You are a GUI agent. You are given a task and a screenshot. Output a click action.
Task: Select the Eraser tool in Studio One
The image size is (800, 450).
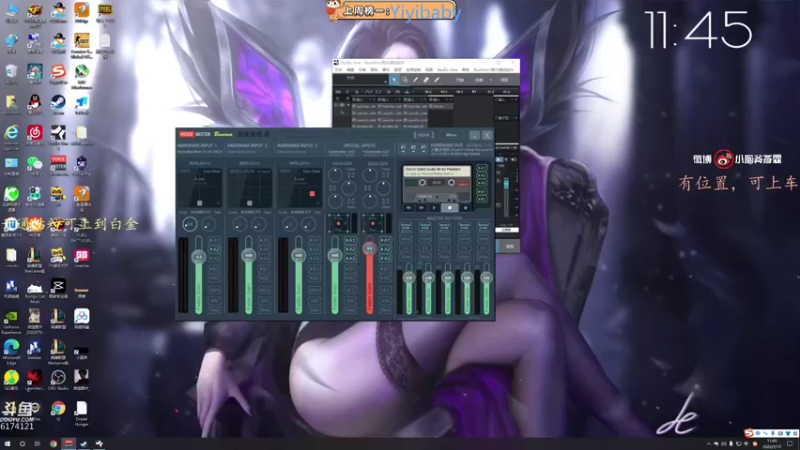[426, 80]
